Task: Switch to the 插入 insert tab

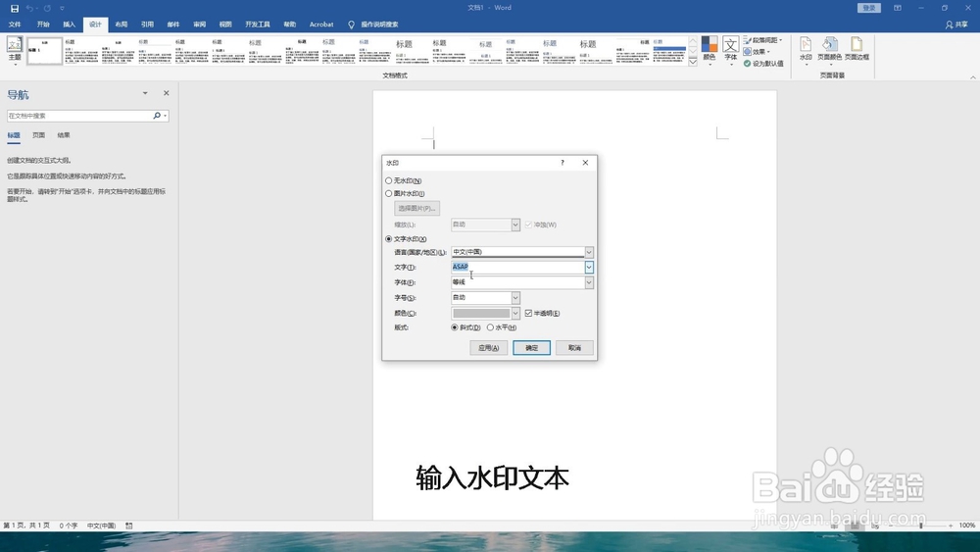Action: click(x=69, y=25)
